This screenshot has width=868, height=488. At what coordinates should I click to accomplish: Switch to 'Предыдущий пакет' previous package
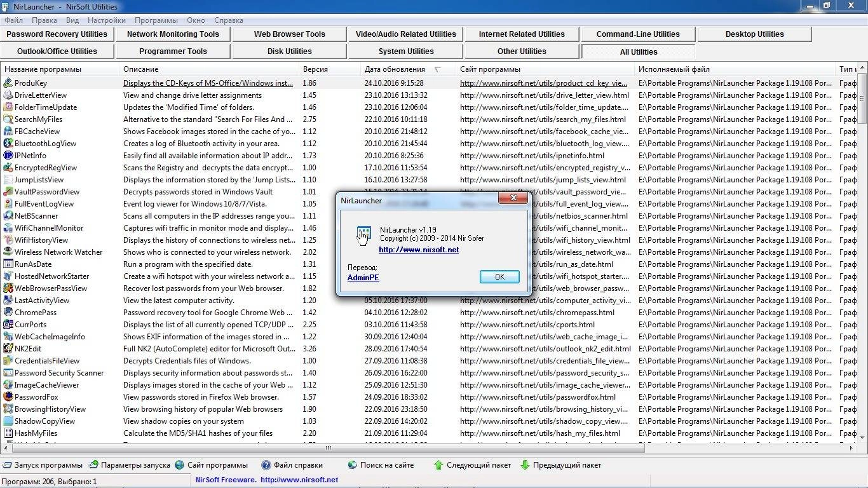[561, 465]
